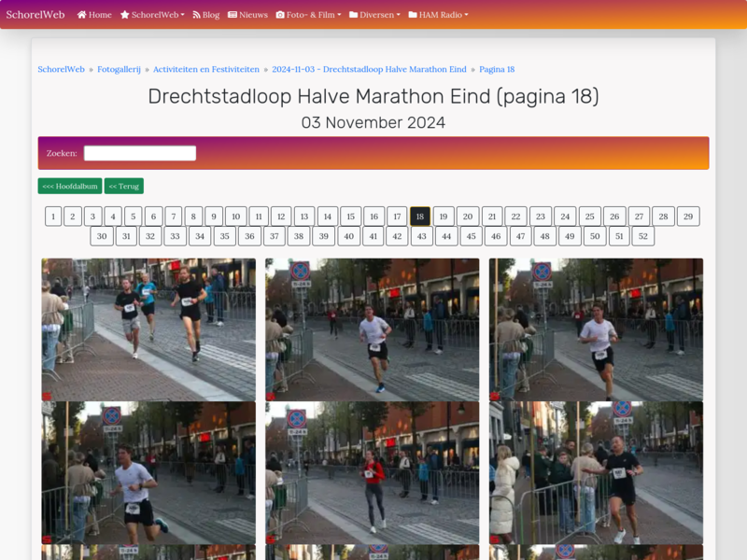Open photo of runner in black near spectators
Screen dimensions: 747x560
596,472
